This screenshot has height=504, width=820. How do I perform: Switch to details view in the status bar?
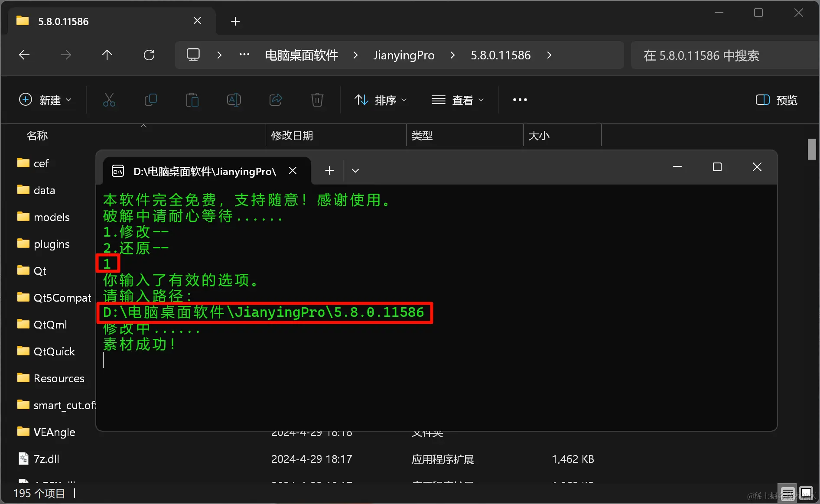(x=787, y=493)
